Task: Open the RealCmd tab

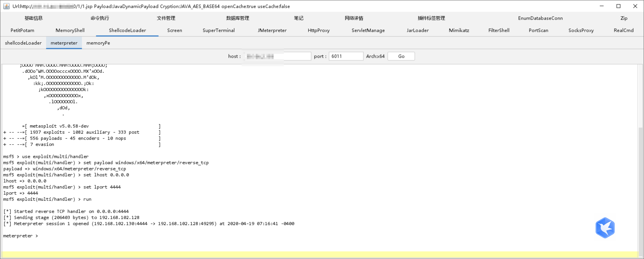Action: click(x=623, y=30)
